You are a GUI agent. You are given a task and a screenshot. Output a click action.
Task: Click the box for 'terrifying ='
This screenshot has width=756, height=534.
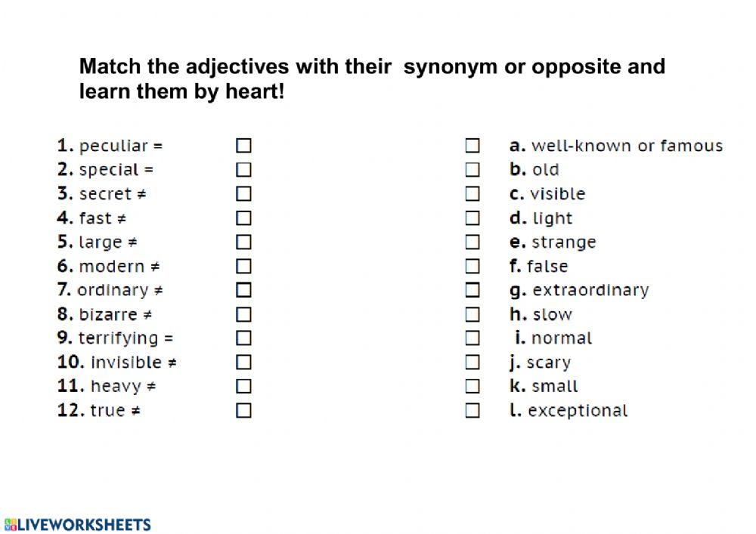click(x=243, y=338)
